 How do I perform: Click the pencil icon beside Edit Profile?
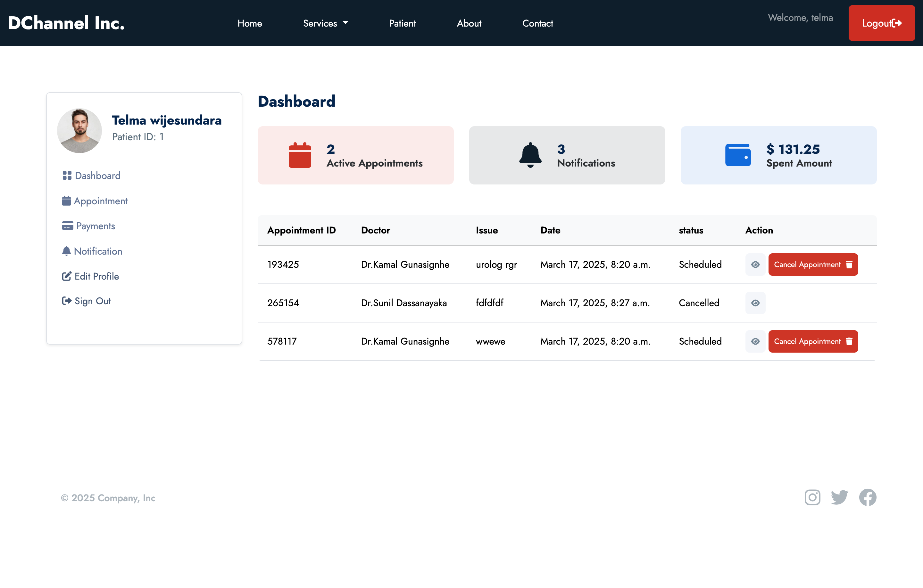[67, 276]
